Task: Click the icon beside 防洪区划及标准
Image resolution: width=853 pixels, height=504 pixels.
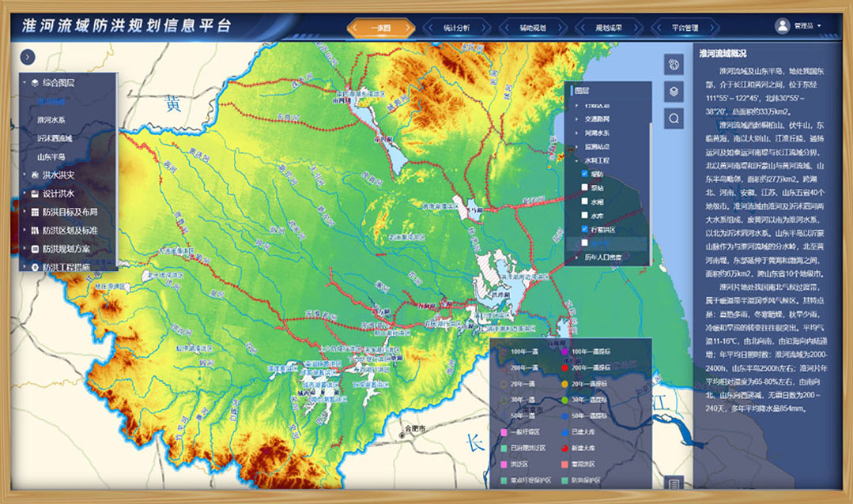Action: (x=35, y=231)
